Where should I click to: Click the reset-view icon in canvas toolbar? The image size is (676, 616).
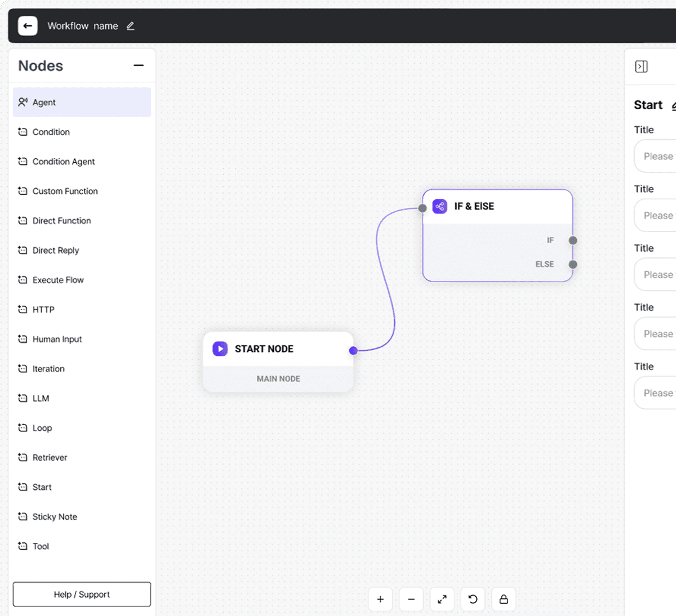(473, 599)
